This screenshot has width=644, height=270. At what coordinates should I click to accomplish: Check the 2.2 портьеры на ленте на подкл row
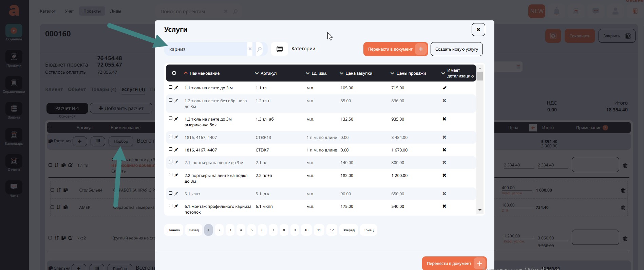171,175
